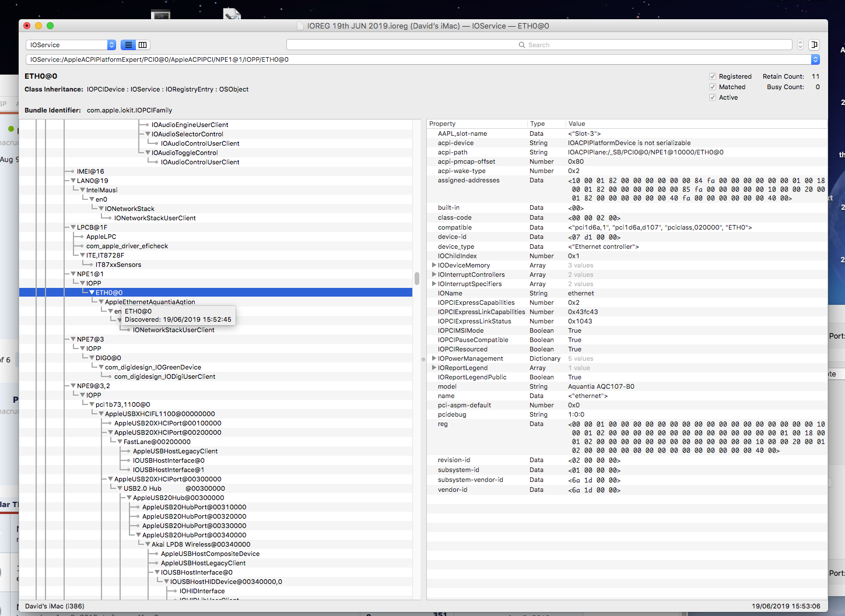Sort by the Type column header

(x=546, y=124)
